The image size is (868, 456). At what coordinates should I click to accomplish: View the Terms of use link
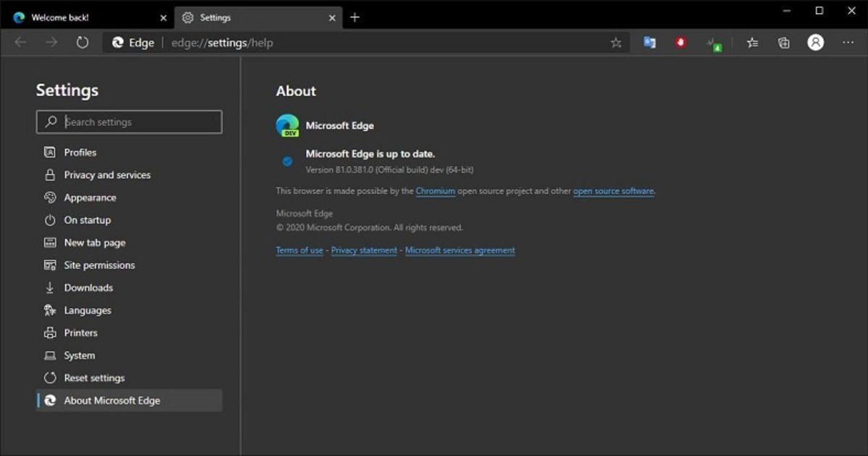pyautogui.click(x=299, y=250)
